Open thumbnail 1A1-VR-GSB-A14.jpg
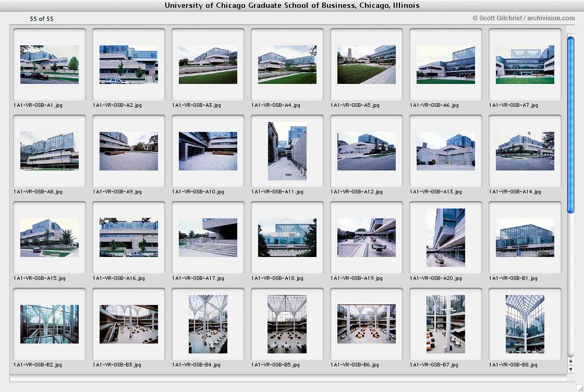Screen dimensions: 584x392 coord(525,151)
